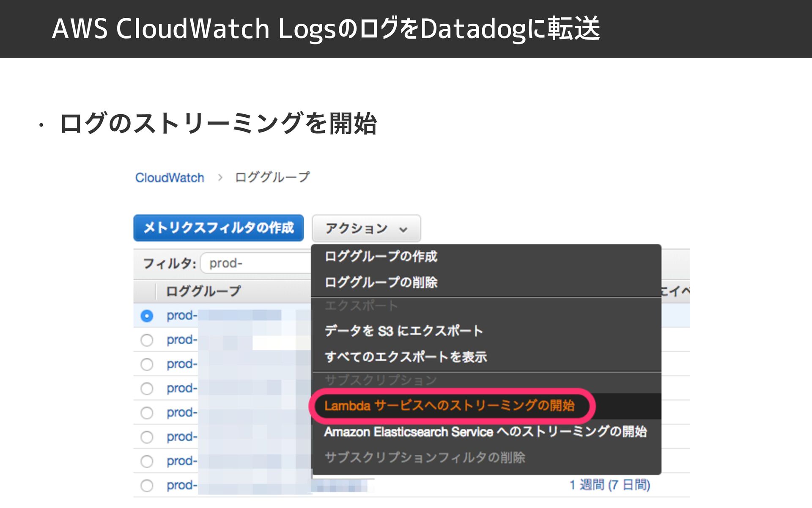Click the chevron arrow on アクション button
This screenshot has width=812, height=508.
(403, 229)
